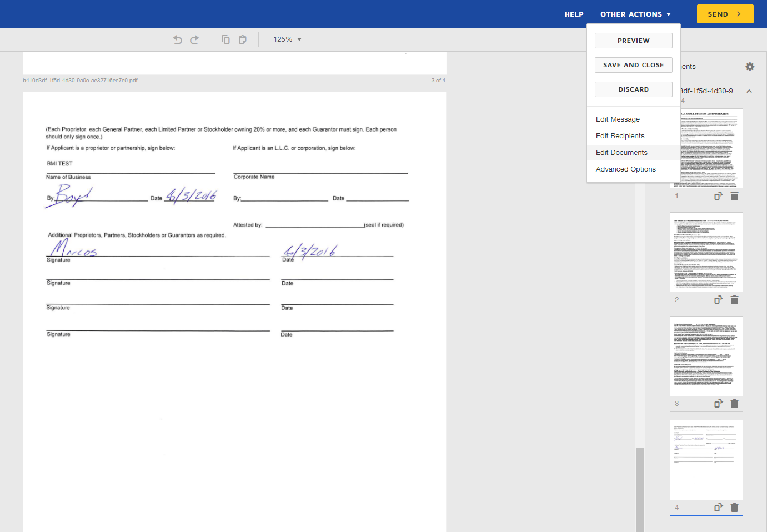Delete page 1 with trash icon

[734, 196]
